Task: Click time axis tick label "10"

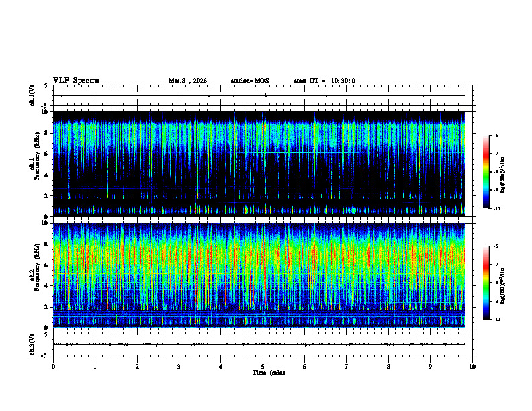Action: (x=472, y=367)
